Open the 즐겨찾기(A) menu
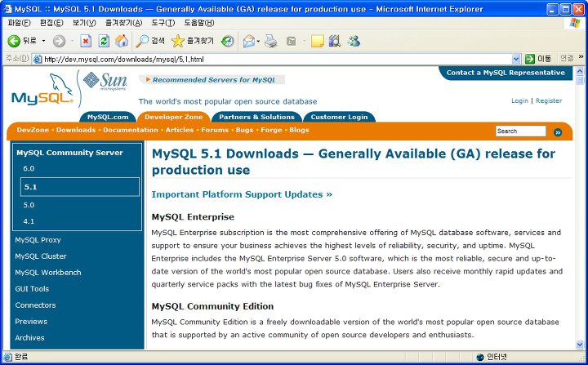Image resolution: width=588 pixels, height=365 pixels. click(123, 23)
